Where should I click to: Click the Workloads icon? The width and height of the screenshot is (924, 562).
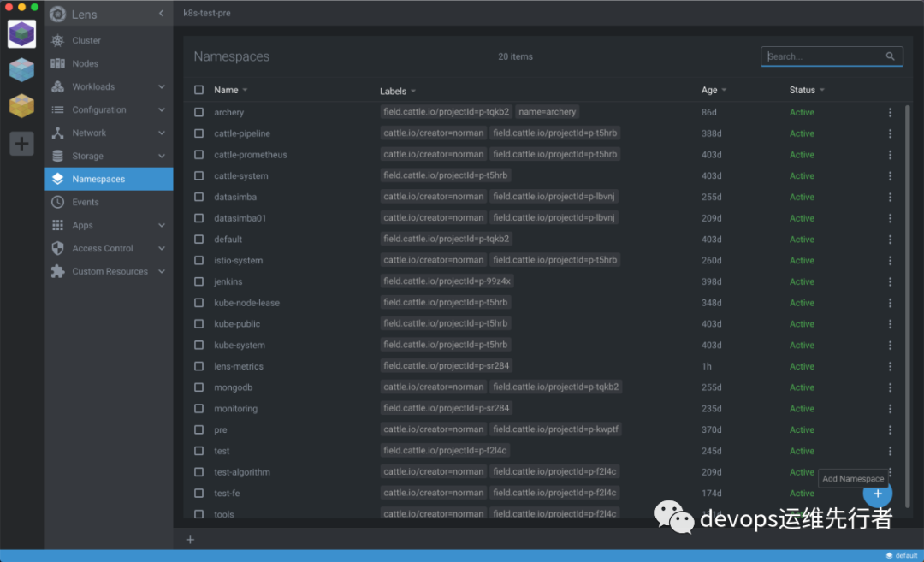tap(58, 86)
